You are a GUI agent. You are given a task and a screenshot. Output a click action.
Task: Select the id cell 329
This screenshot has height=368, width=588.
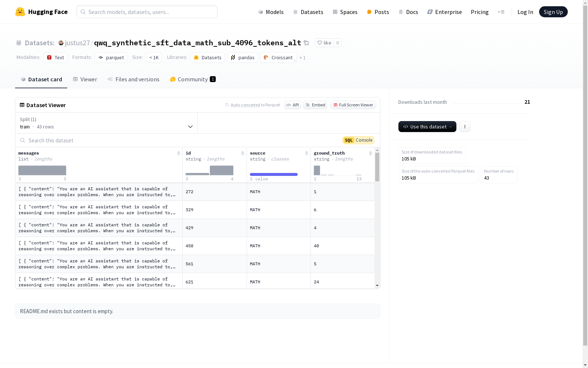[x=215, y=210]
